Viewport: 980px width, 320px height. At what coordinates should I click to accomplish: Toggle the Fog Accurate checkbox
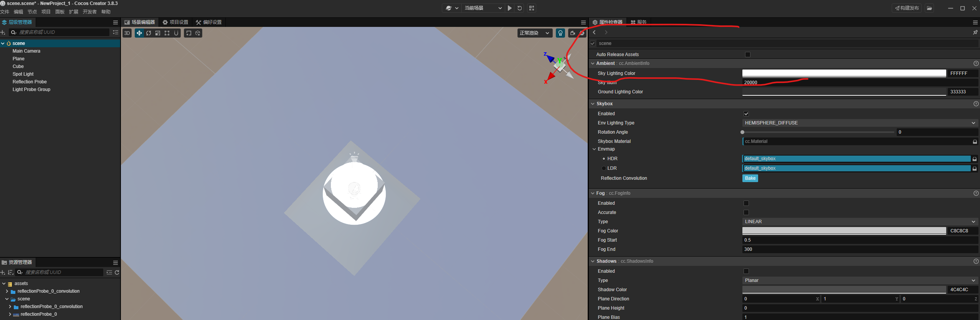pyautogui.click(x=746, y=212)
